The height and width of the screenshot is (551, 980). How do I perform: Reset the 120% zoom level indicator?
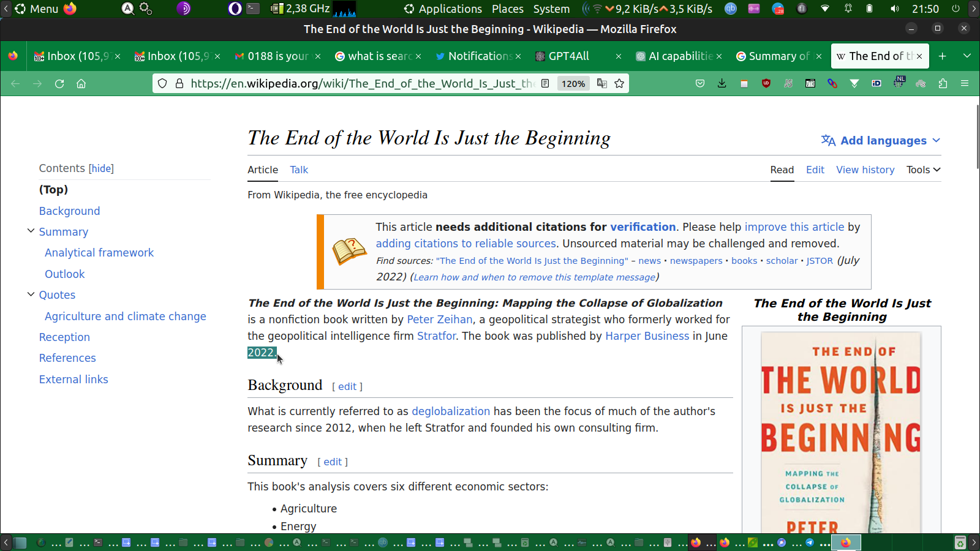573,84
